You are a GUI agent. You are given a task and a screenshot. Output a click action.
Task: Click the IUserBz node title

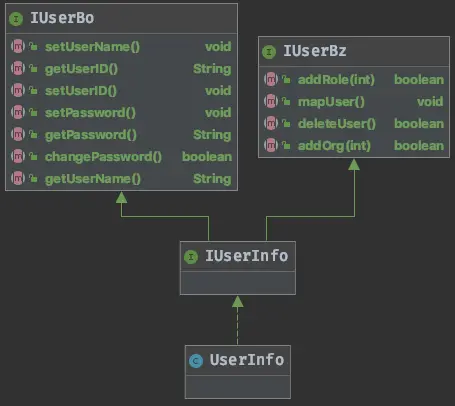(315, 51)
